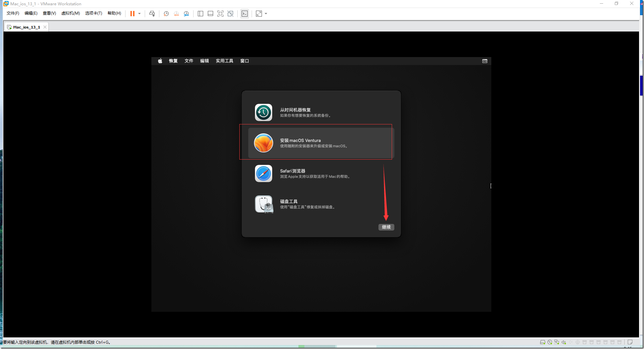Send Ctrl+Alt+Del to the virtual machine
Viewport: 644px width, 349px height.
(152, 14)
